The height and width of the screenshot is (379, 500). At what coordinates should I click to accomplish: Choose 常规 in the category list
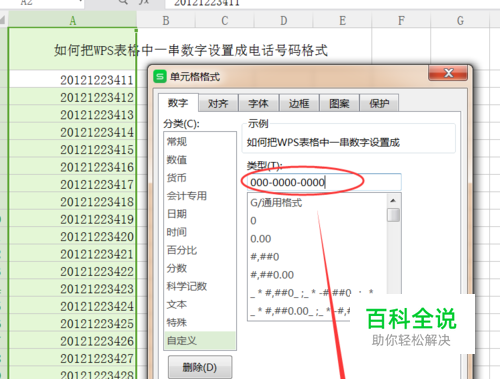pos(200,142)
